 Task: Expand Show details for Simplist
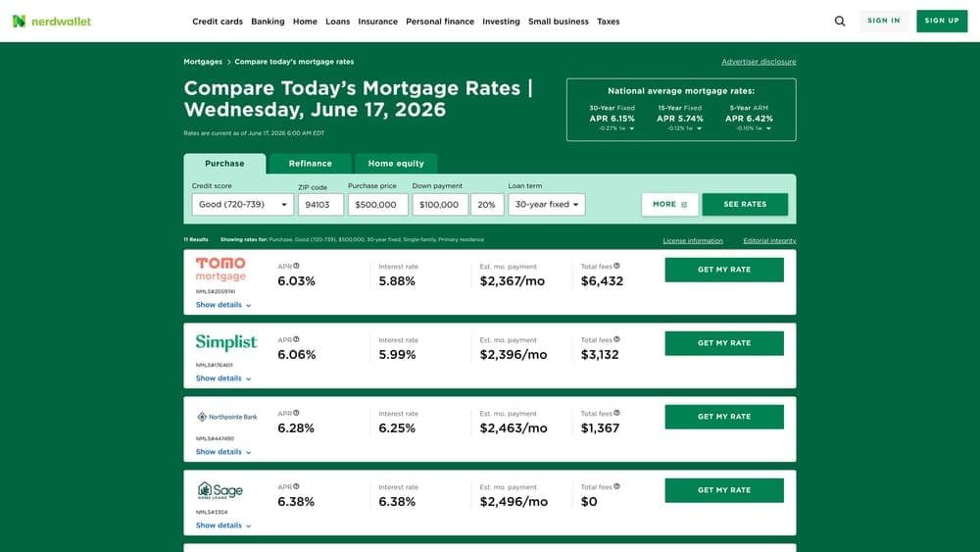click(x=223, y=378)
